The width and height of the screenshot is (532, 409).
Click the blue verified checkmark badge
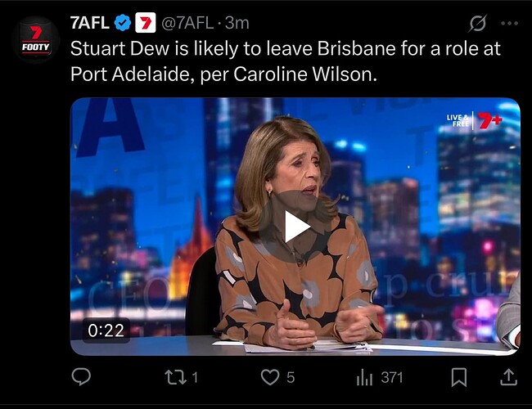coord(123,23)
